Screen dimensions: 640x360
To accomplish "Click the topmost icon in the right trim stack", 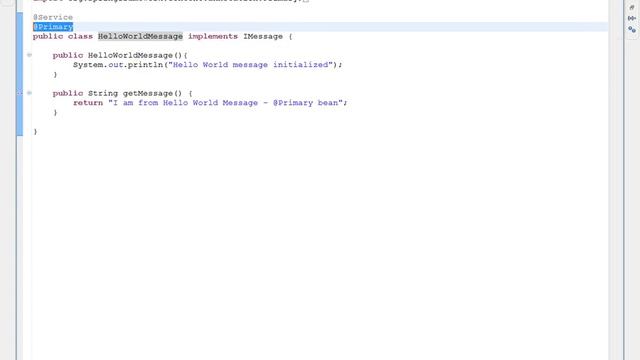I will click(632, 7).
